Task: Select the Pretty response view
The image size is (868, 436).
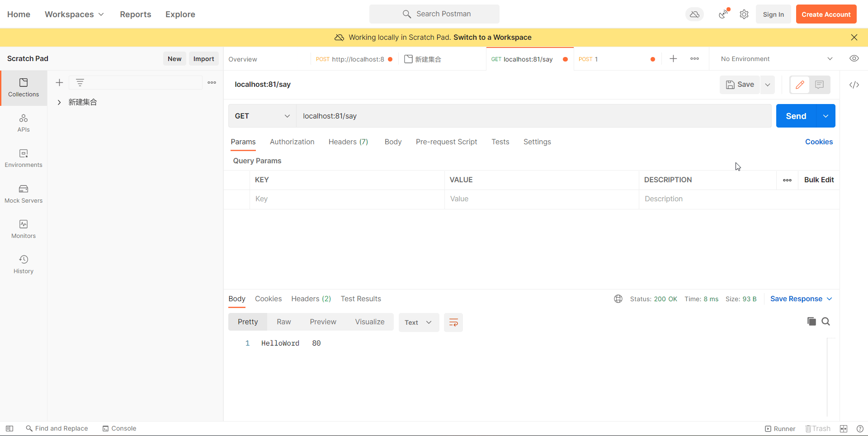Action: click(248, 322)
